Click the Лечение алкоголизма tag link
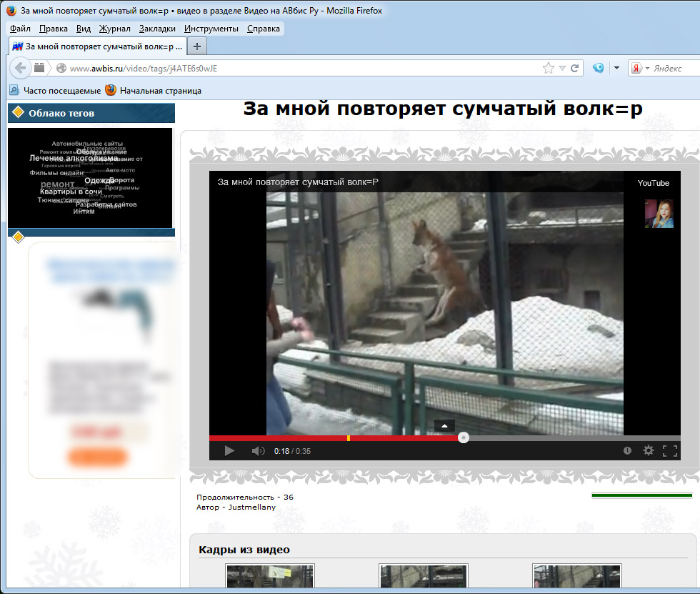Image resolution: width=700 pixels, height=594 pixels. coord(73,158)
